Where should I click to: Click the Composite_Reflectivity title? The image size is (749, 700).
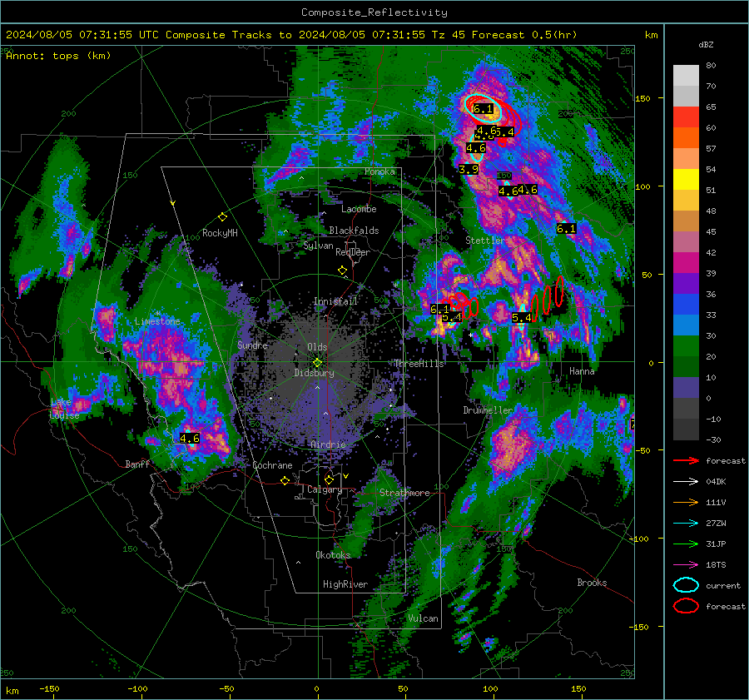[374, 12]
